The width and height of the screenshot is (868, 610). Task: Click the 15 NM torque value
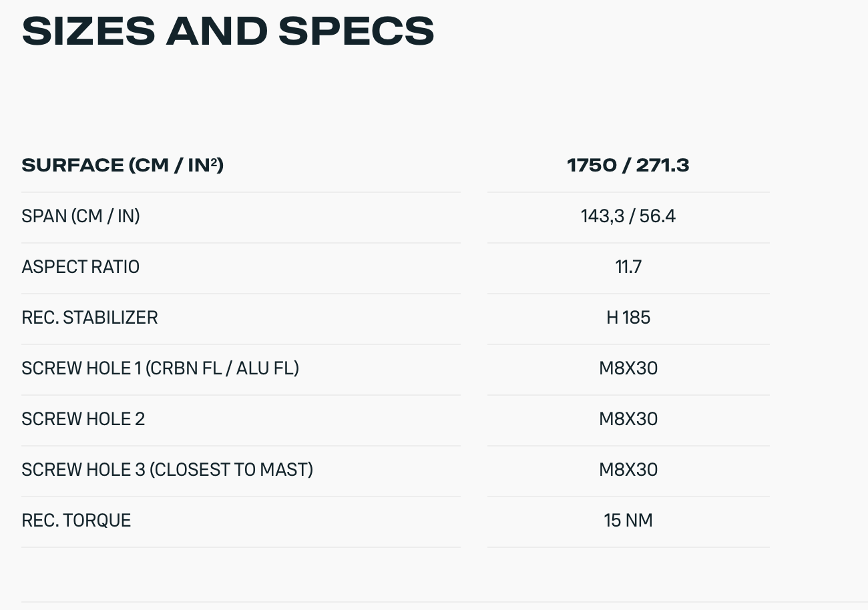pos(628,521)
